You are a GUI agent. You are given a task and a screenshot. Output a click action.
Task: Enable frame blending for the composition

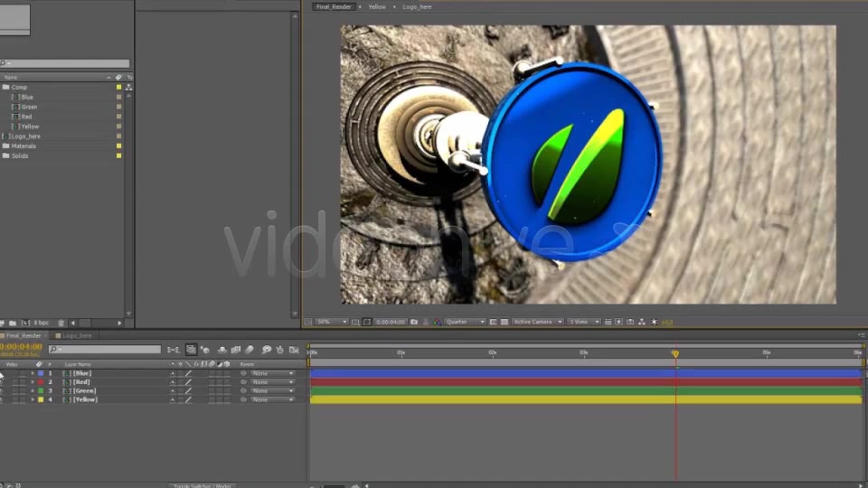coord(236,350)
